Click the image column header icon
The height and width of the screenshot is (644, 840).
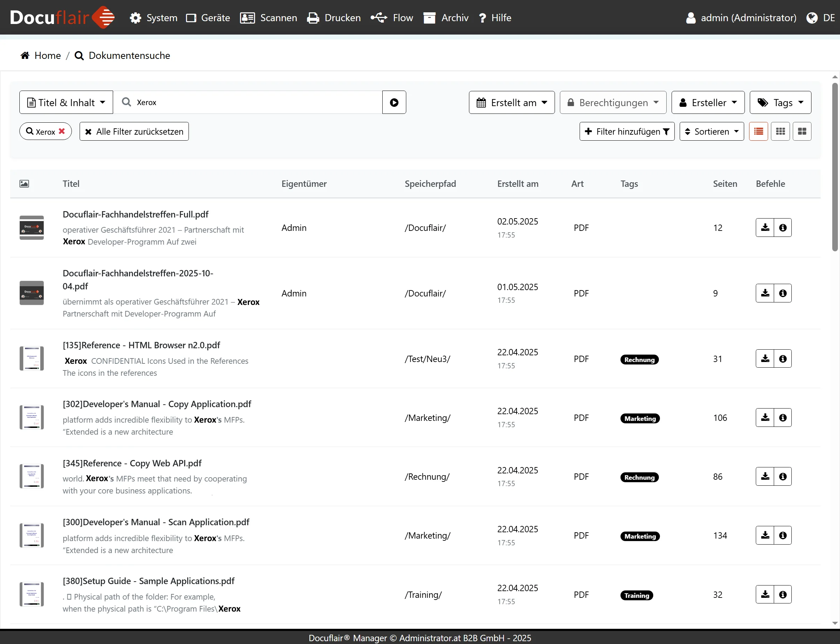tap(24, 184)
